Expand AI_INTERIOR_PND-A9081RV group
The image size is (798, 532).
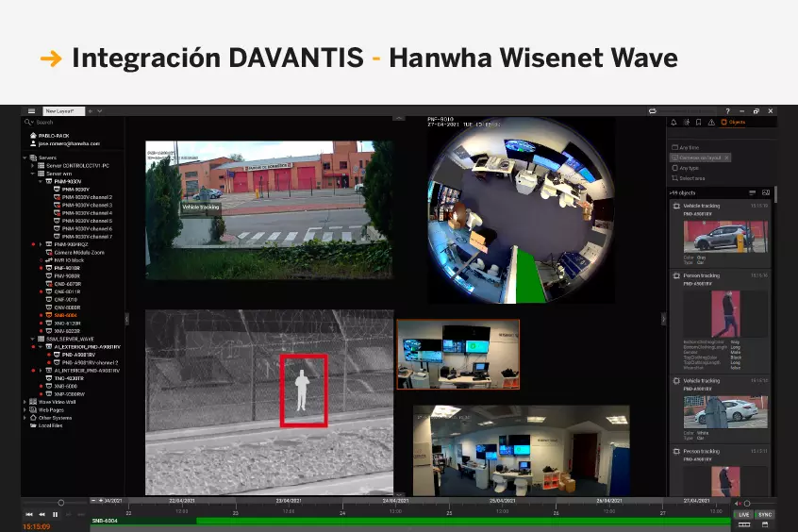pos(41,371)
